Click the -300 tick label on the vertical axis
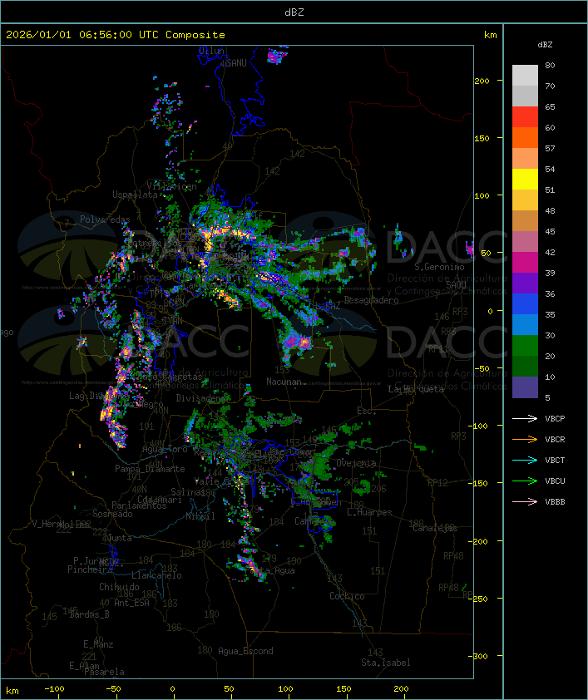This screenshot has height=700, width=588. tap(477, 656)
